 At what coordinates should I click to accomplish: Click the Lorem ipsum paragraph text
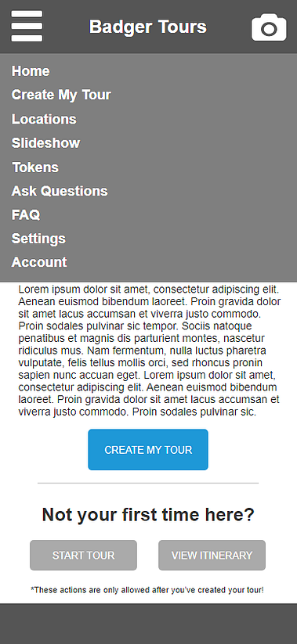[x=149, y=351]
